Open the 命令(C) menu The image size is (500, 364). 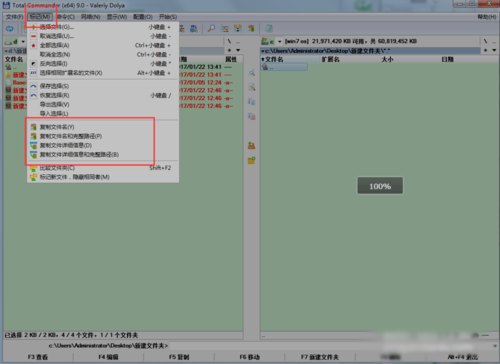(66, 17)
